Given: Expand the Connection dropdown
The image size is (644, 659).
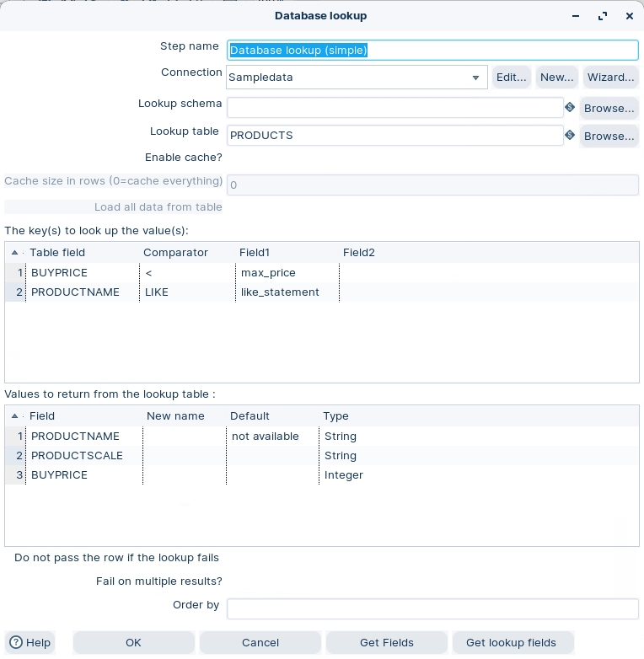Looking at the screenshot, I should click(x=475, y=78).
